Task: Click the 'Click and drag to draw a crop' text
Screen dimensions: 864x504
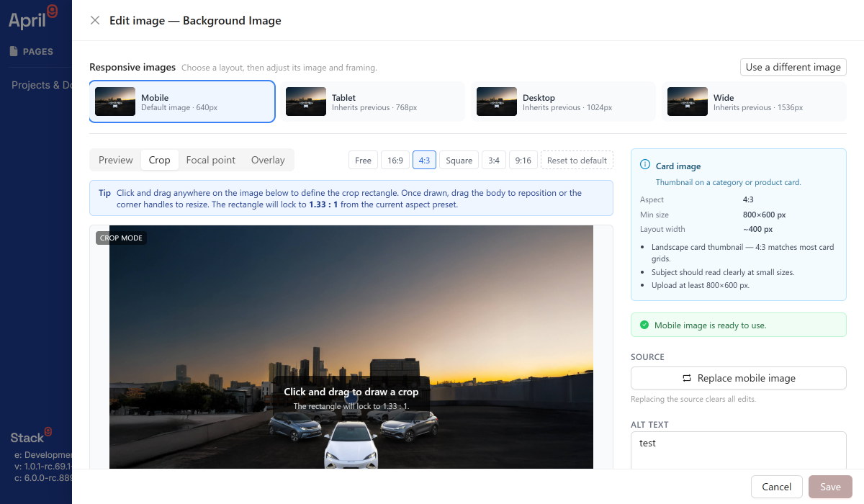Action: (351, 392)
